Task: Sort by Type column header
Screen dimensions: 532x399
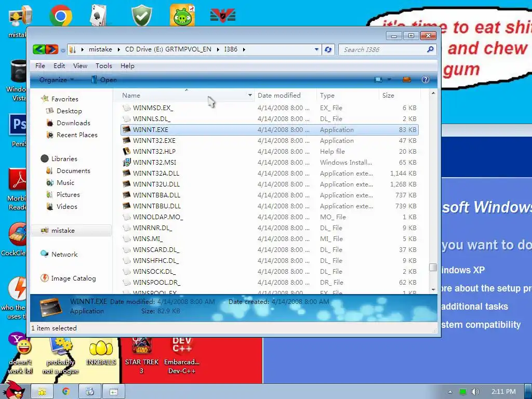Action: 348,96
